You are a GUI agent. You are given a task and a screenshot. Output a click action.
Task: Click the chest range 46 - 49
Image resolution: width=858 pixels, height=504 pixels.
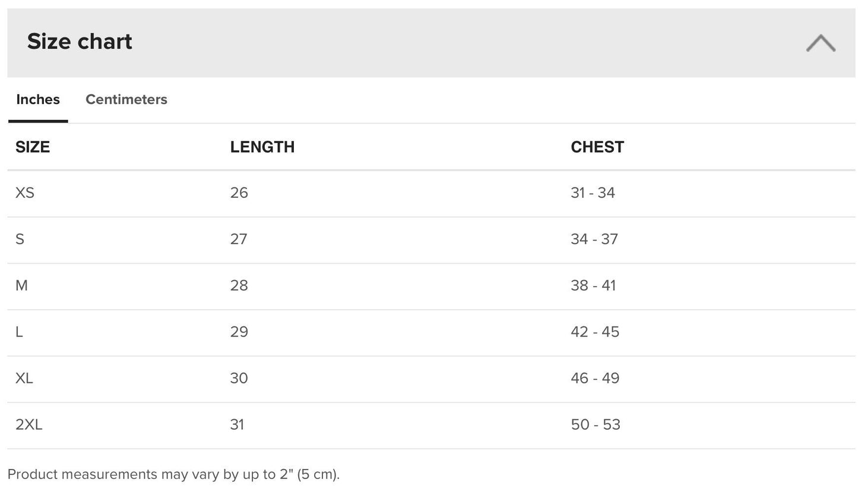594,378
